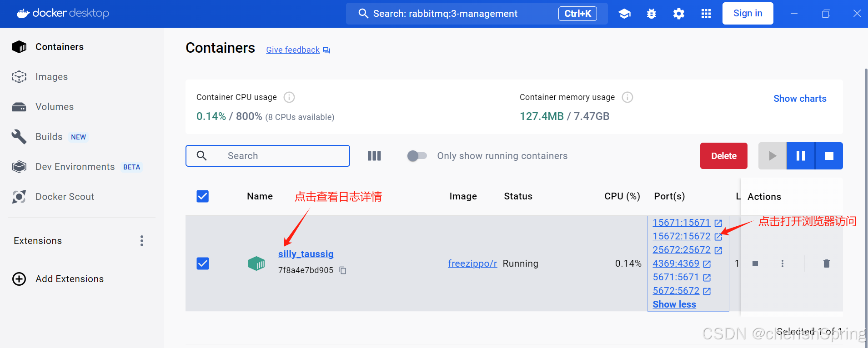Image resolution: width=868 pixels, height=348 pixels.
Task: Open the Learning center graduation cap icon
Action: [624, 14]
